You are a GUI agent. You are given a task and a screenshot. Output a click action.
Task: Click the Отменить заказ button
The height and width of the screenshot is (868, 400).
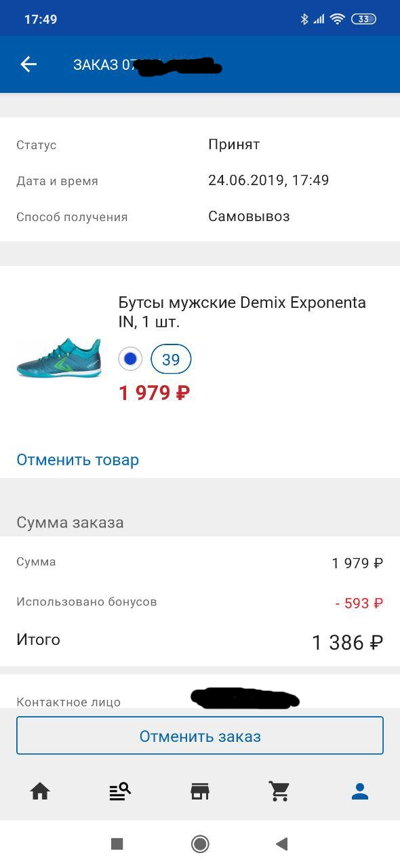200,736
